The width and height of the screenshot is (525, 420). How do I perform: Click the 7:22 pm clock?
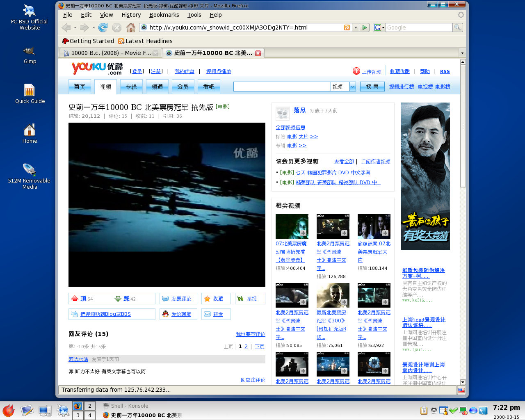tap(506, 407)
